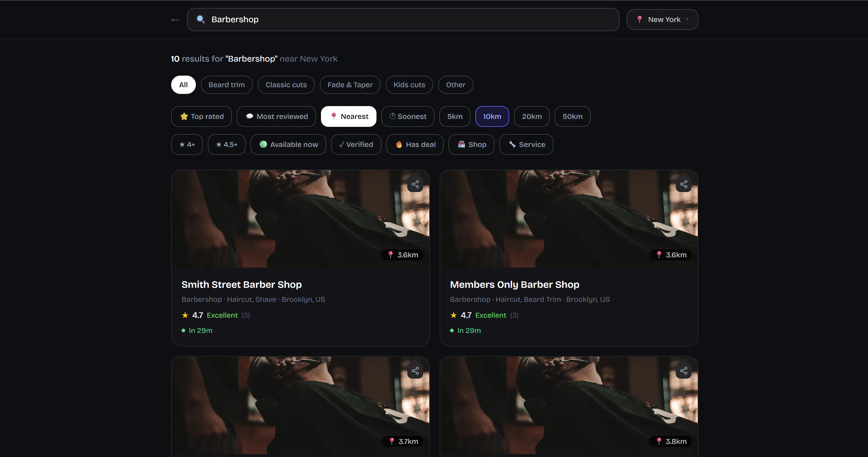Open Smith Street Barber Shop listing title
Screen dimensions: 868x457
[242, 285]
